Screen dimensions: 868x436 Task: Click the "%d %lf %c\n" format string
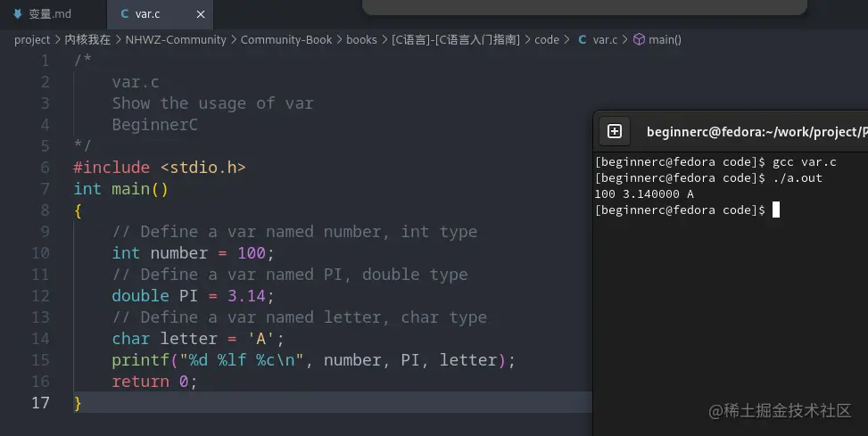(242, 360)
